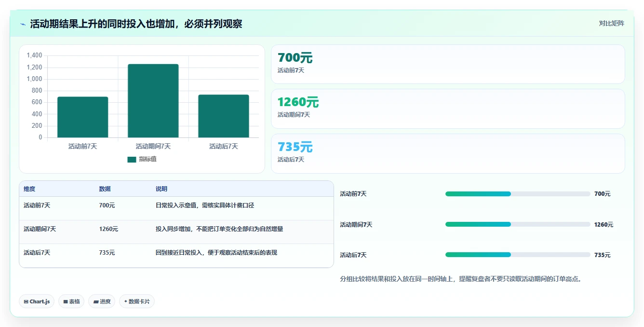The image size is (644, 327).
Task: Click the 活动后7天 bar in the chart
Action: [x=224, y=116]
